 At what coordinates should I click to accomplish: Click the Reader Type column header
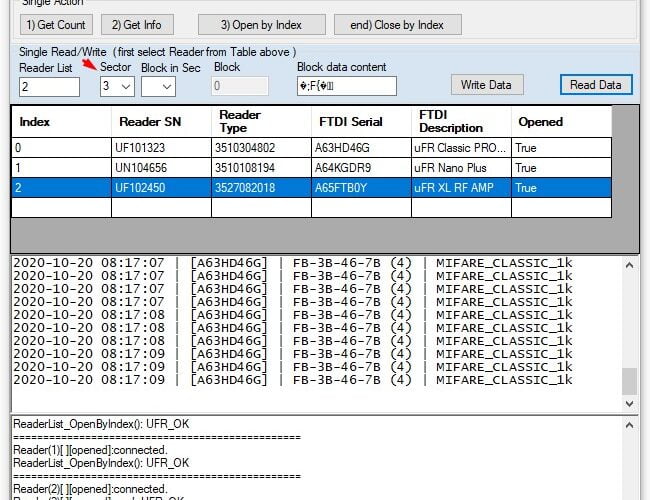[261, 122]
